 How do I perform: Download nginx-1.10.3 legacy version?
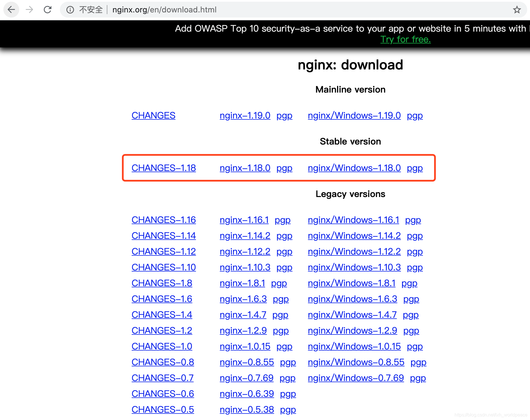pyautogui.click(x=245, y=267)
